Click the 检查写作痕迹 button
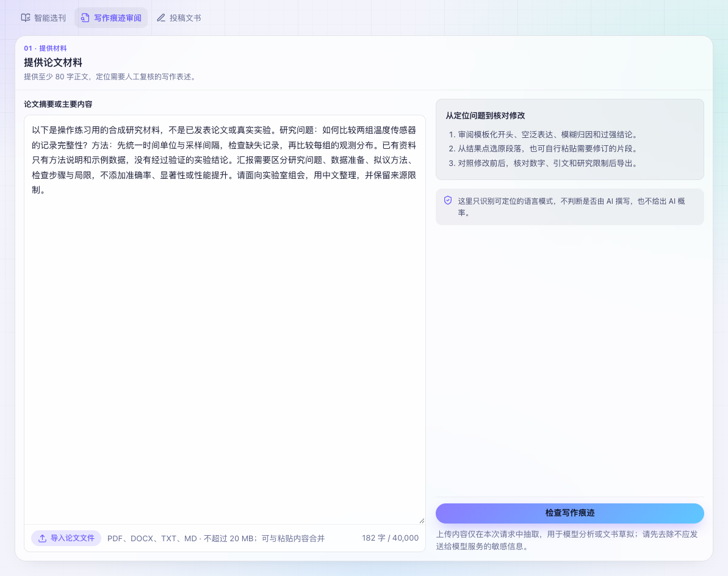 (x=570, y=513)
